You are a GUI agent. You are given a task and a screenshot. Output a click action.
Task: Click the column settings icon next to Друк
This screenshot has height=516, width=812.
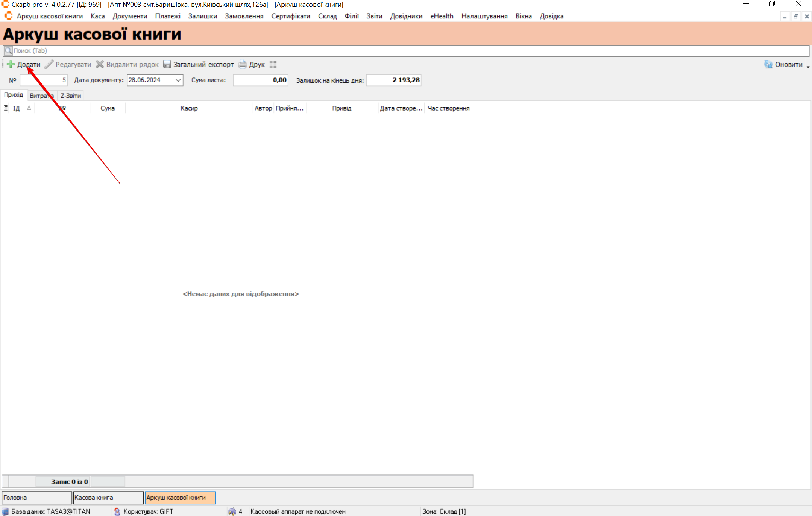273,64
